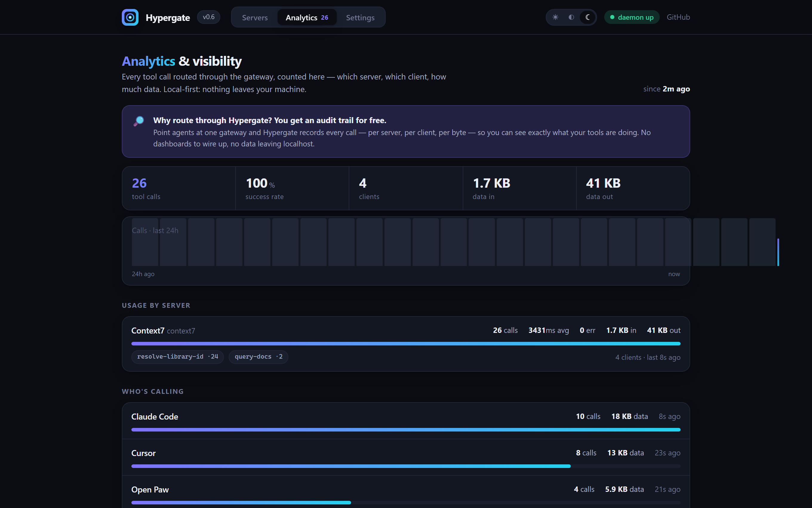Viewport: 812px width, 508px height.
Task: Click the magnifying glass audit trail icon
Action: [139, 121]
